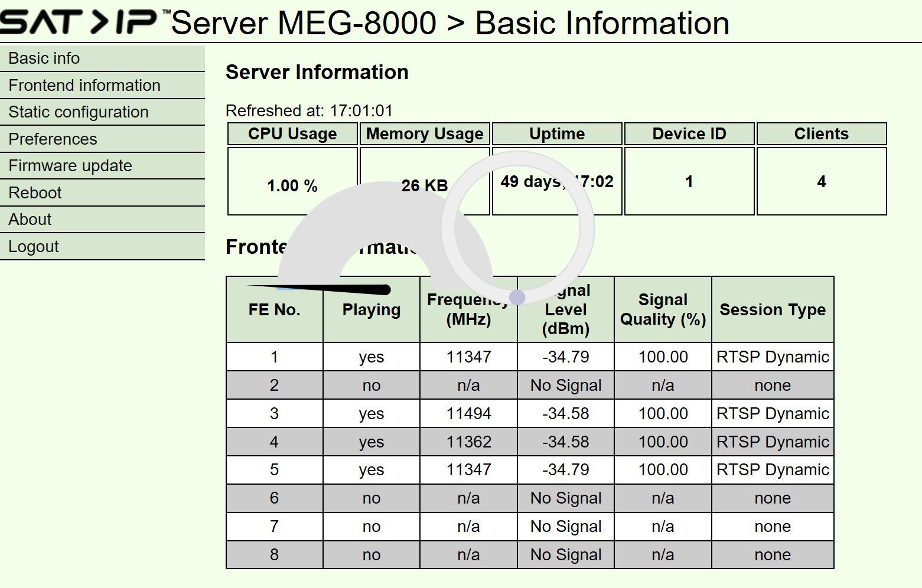922x588 pixels.
Task: Click the Server Information heading
Action: (x=317, y=72)
